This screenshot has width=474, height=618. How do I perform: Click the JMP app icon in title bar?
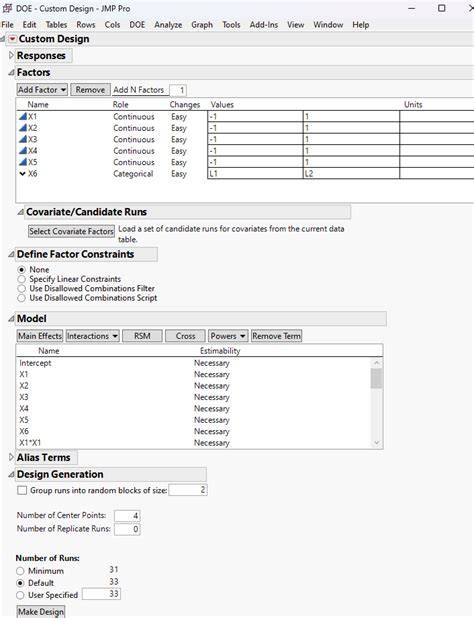pyautogui.click(x=7, y=8)
